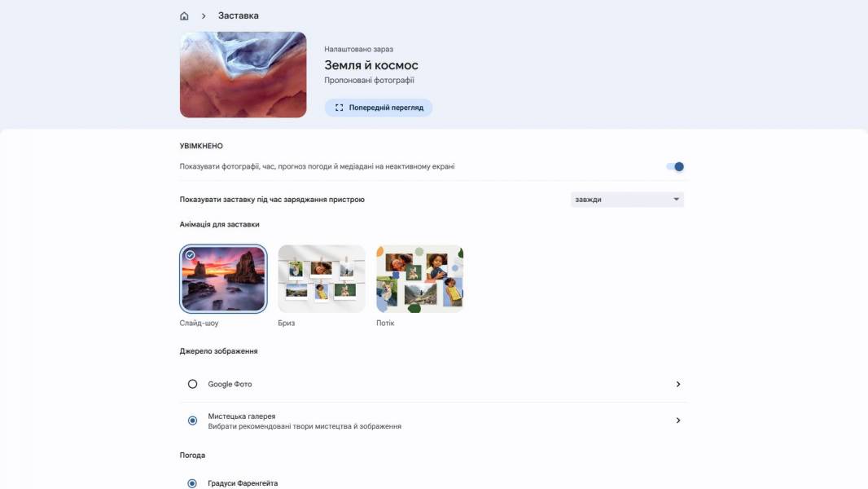Viewport: 868px width, 489px height.
Task: Select the Потік animation thumbnail
Action: tap(419, 279)
